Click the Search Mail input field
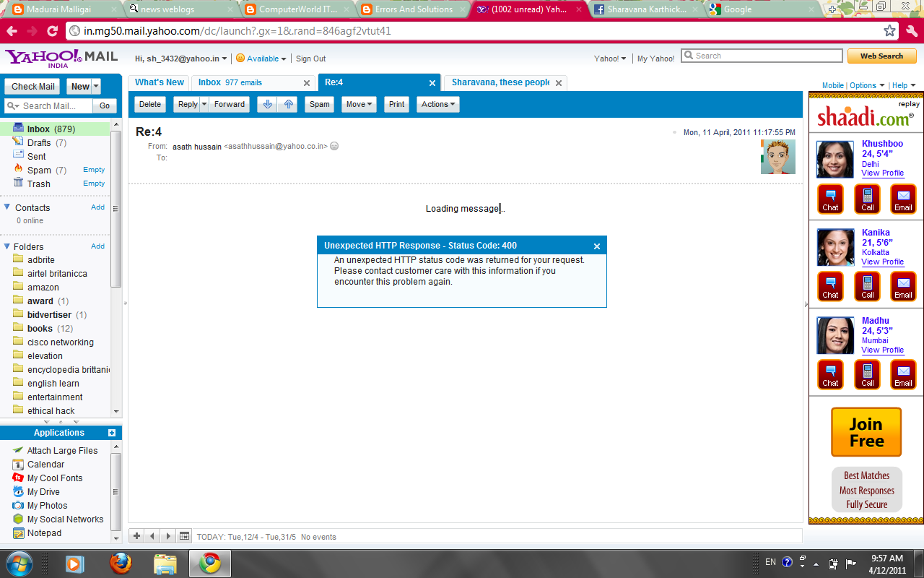 coord(48,105)
